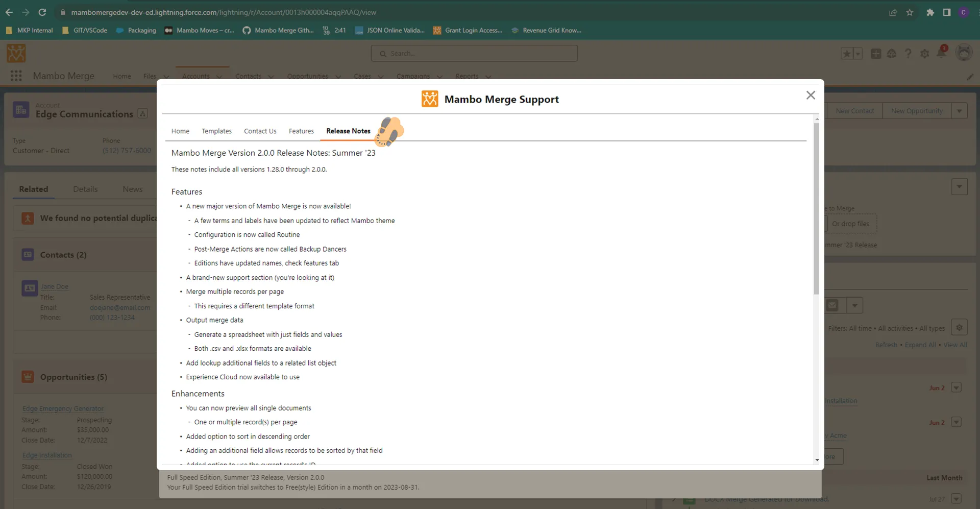Image resolution: width=980 pixels, height=509 pixels.
Task: Click the email activity icon button
Action: (832, 305)
